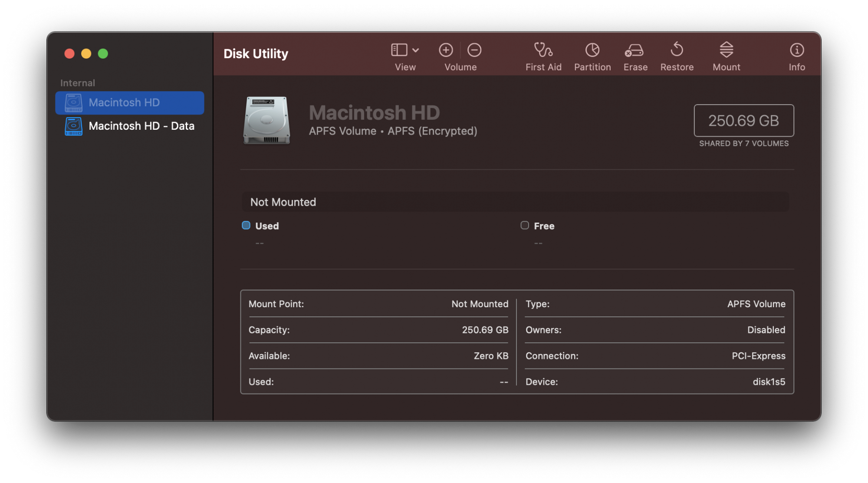
Task: Click the blue Used legend swatch
Action: [246, 225]
